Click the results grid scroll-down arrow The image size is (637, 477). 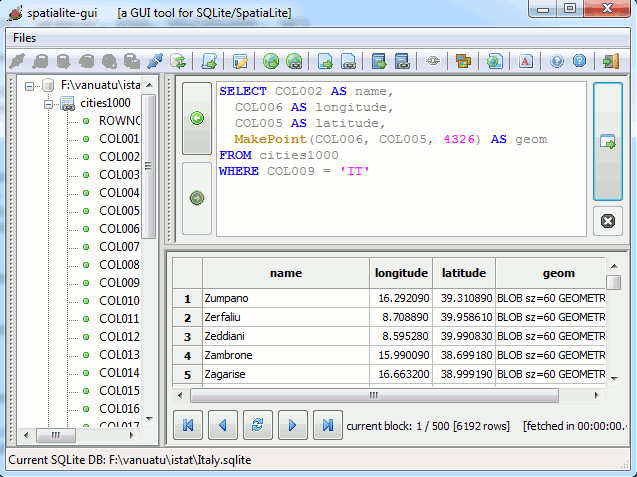tap(614, 379)
